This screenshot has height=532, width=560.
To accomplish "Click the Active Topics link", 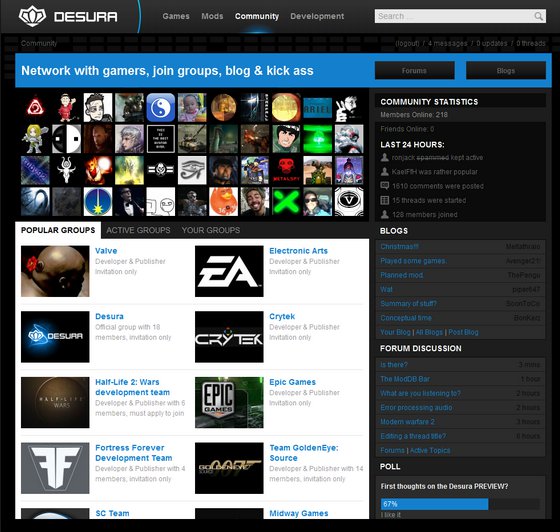I will coord(430,451).
